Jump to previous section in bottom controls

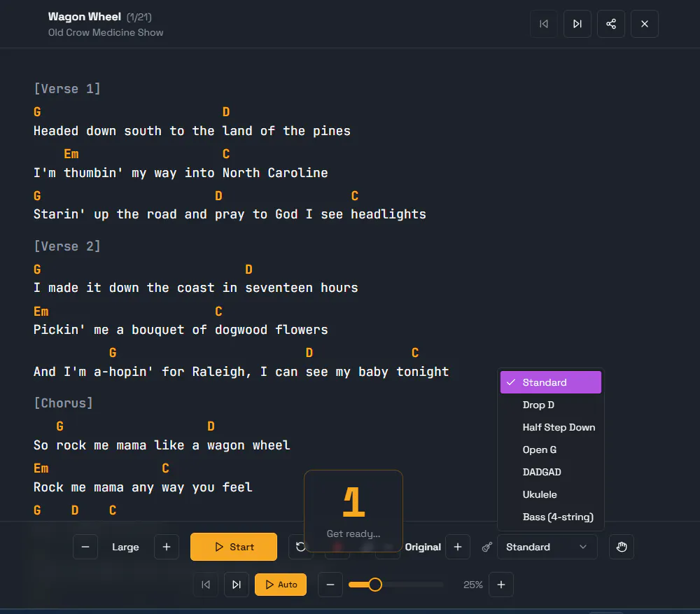click(x=205, y=585)
